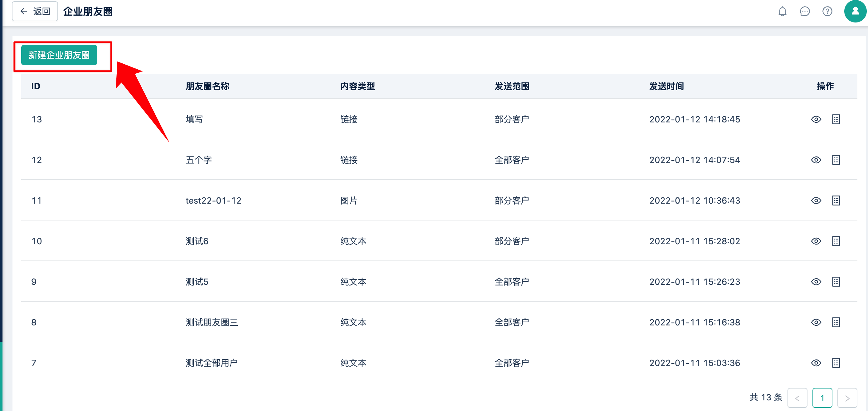The image size is (868, 411).
Task: Open the user avatar profile menu
Action: pyautogui.click(x=855, y=12)
